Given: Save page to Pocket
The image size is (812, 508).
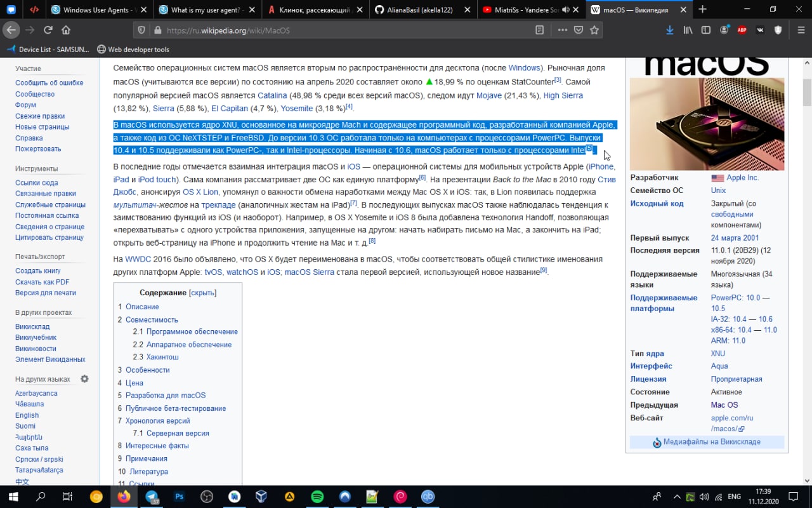Looking at the screenshot, I should [x=579, y=30].
